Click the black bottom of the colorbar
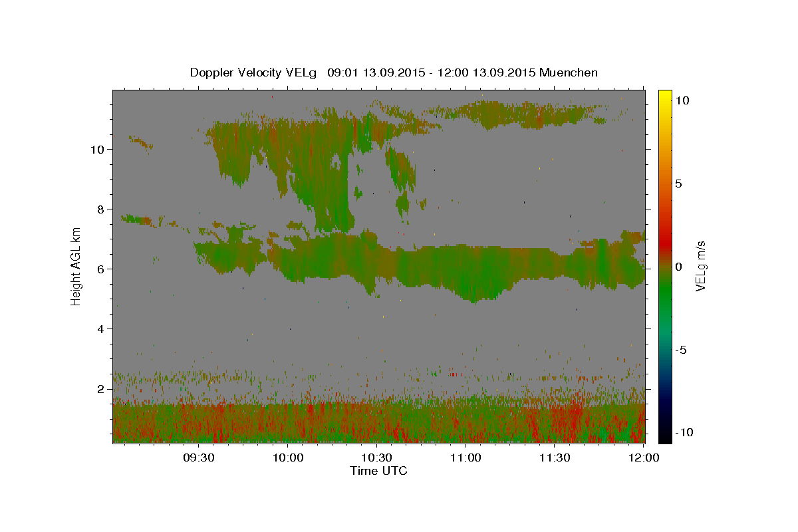 (665, 436)
